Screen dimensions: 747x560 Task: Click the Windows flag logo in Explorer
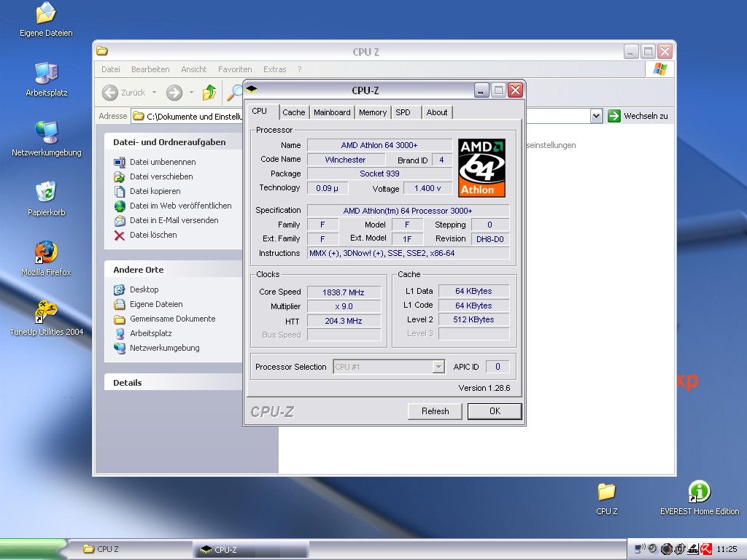[x=659, y=69]
